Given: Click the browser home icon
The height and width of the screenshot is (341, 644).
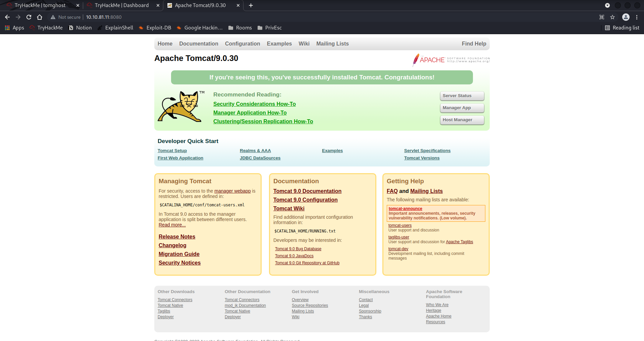Looking at the screenshot, I should tap(40, 17).
